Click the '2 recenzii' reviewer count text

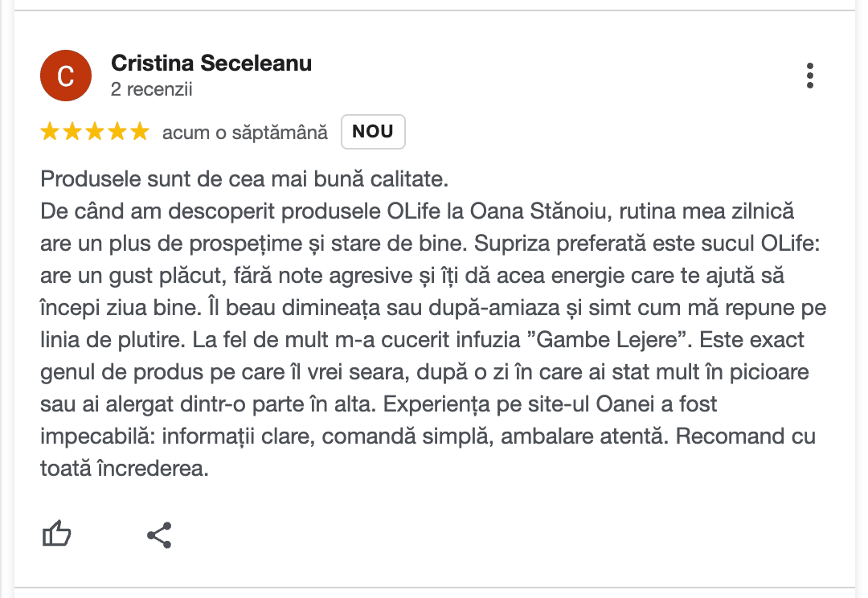tap(152, 89)
